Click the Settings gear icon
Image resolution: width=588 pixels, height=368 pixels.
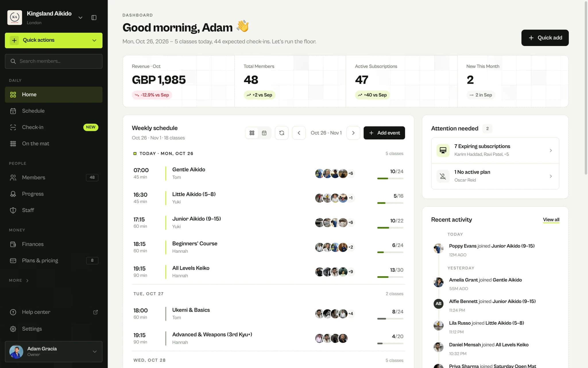pyautogui.click(x=13, y=329)
